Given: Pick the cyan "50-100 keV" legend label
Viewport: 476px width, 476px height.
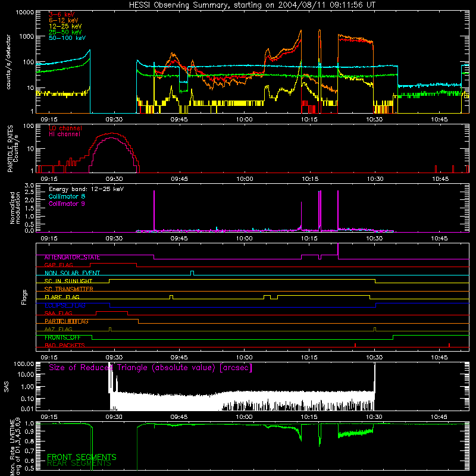Looking at the screenshot, I should 67,38.
